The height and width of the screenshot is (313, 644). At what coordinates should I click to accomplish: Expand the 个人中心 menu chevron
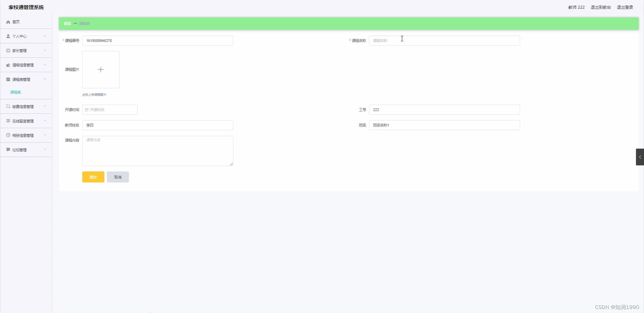pos(45,36)
